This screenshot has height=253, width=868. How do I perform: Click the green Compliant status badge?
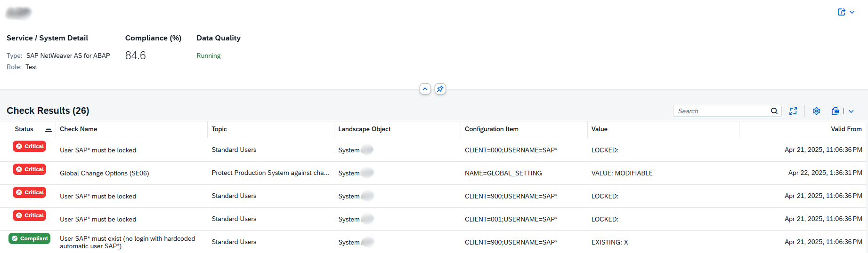(x=29, y=238)
